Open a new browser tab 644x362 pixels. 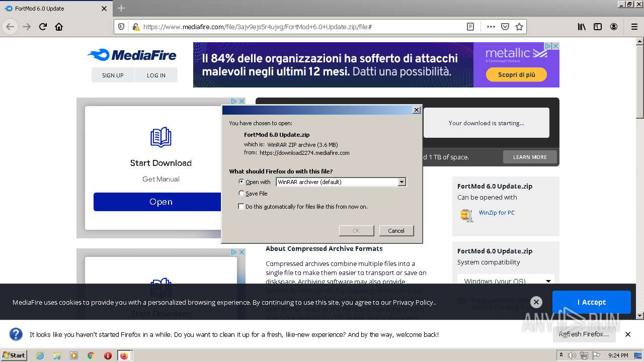(121, 8)
